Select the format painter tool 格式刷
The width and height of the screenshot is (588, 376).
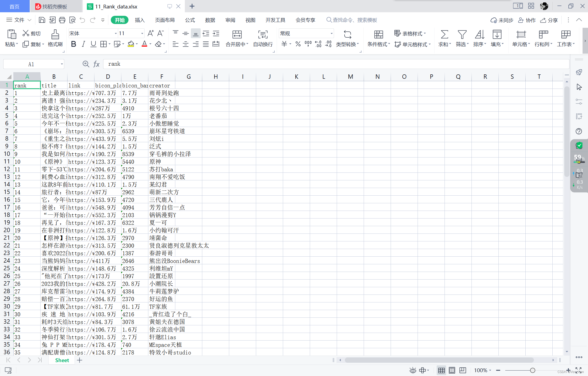[55, 38]
